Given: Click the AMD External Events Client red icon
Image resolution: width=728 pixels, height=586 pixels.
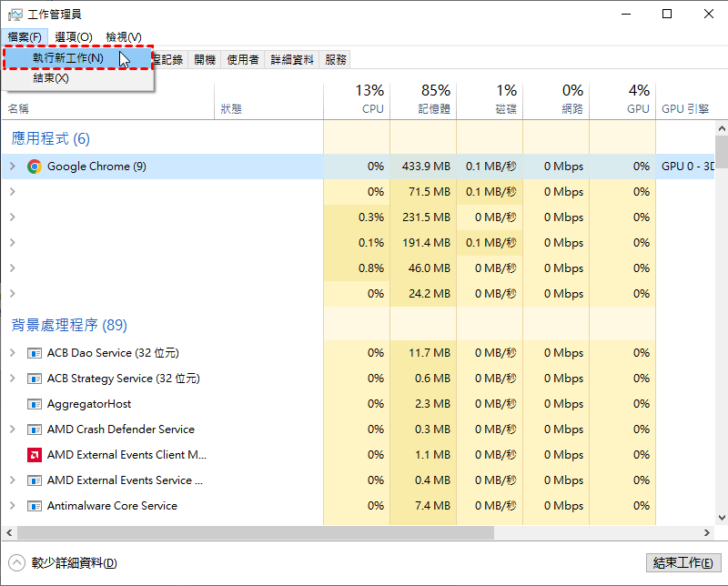Looking at the screenshot, I should point(35,455).
